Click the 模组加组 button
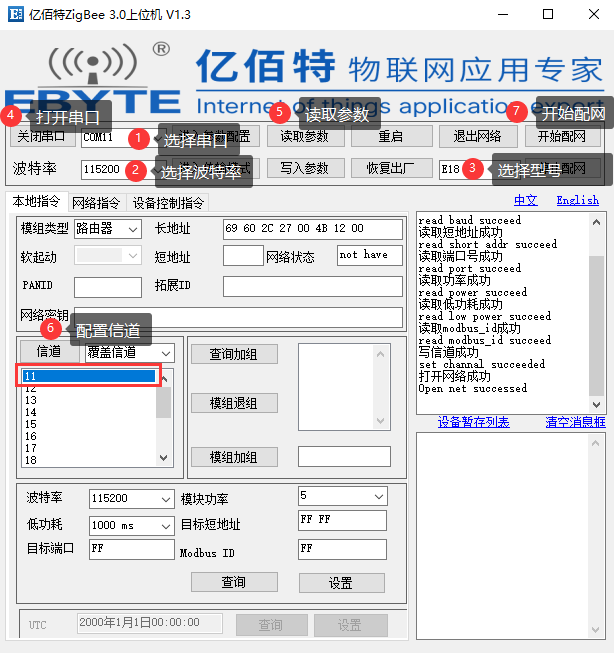Image resolution: width=614 pixels, height=653 pixels. pyautogui.click(x=234, y=457)
